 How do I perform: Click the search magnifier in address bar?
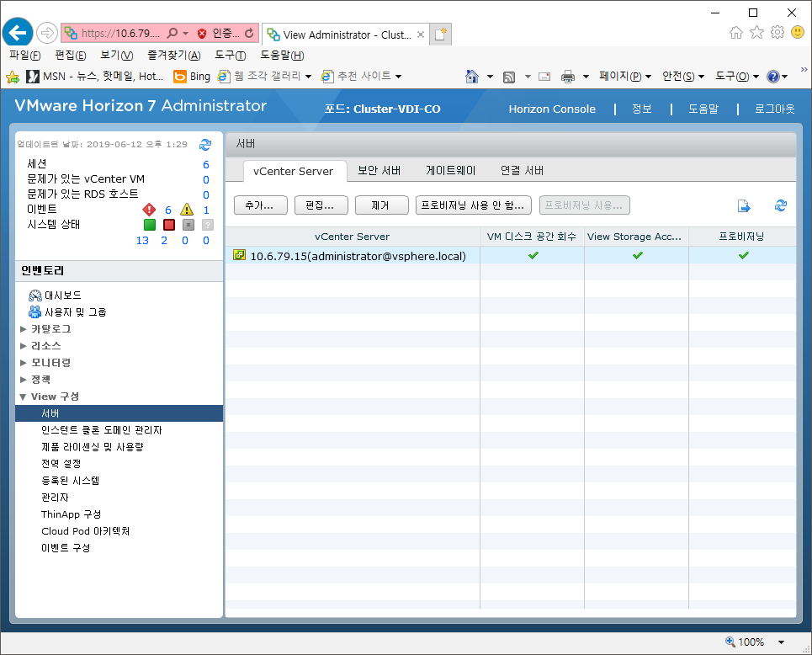(x=172, y=33)
